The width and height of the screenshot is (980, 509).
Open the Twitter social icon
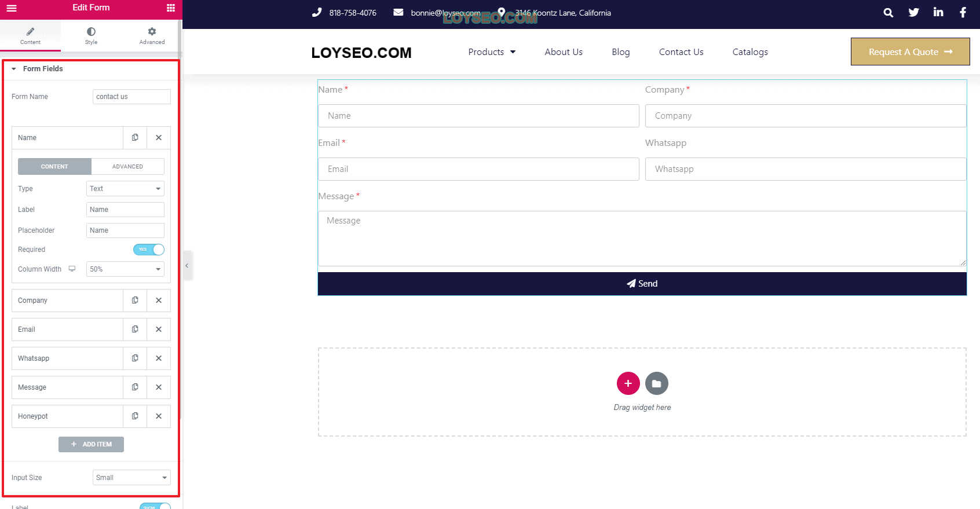coord(913,13)
